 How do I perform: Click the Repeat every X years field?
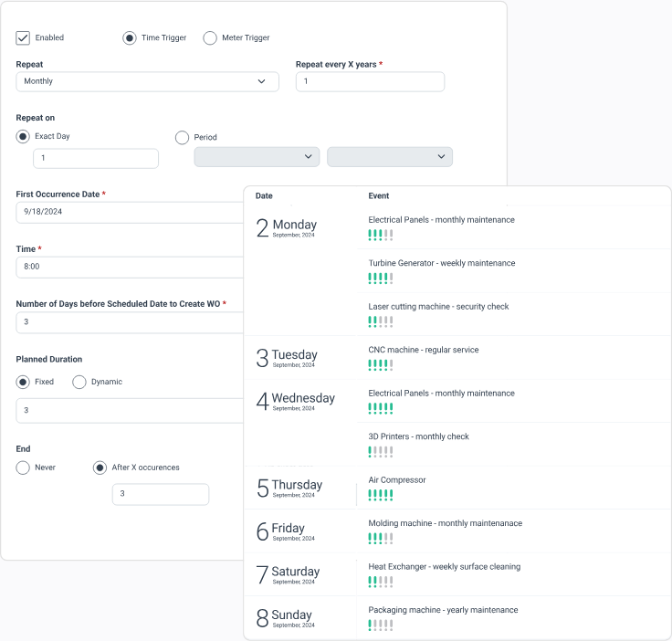coord(370,81)
